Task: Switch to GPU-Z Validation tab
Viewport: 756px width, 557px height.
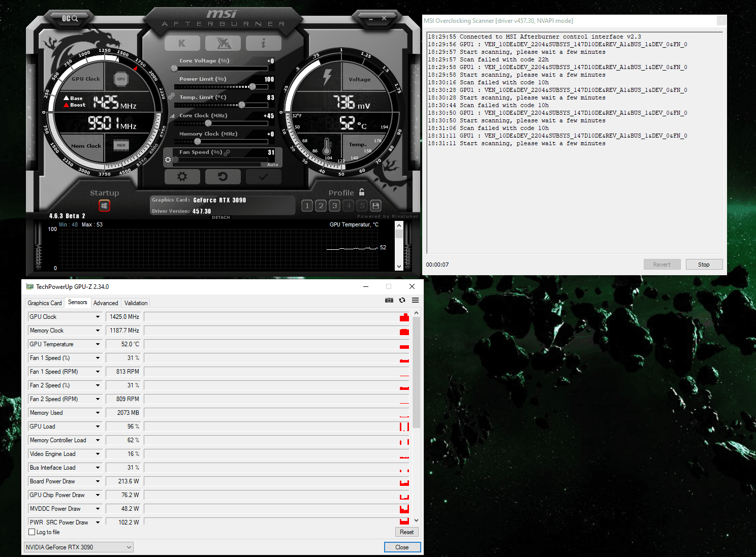Action: click(136, 303)
